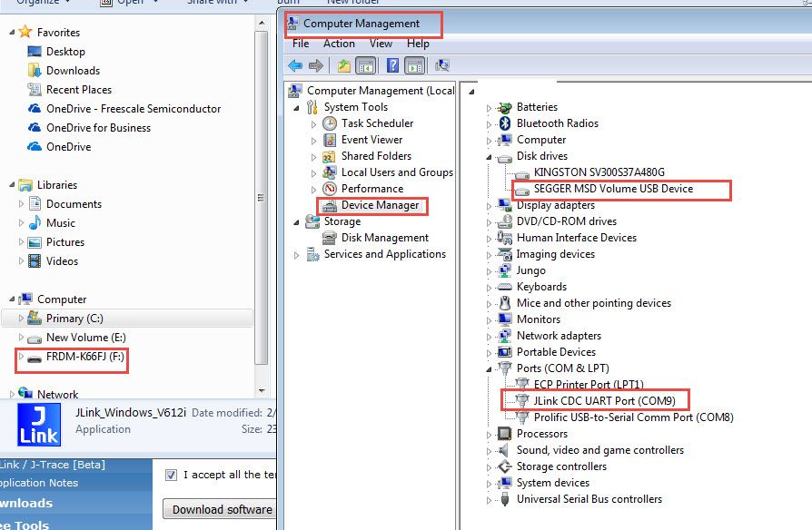Click the JLink application logo thumbnail

(39, 425)
